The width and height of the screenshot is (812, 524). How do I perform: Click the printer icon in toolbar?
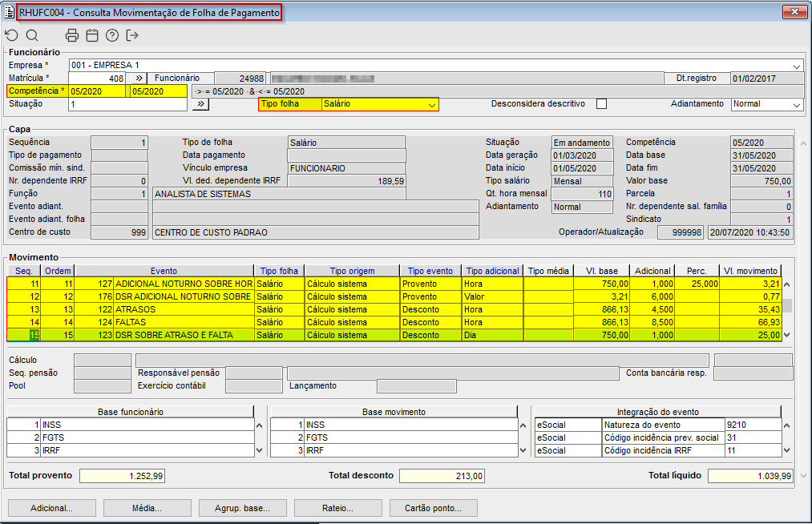tap(72, 35)
